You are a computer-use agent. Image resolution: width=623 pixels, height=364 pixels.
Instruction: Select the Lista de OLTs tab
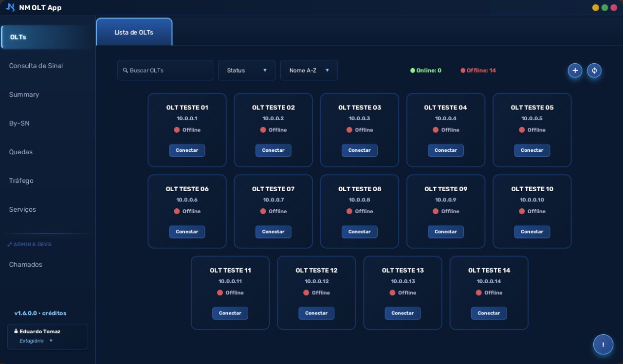click(x=134, y=32)
